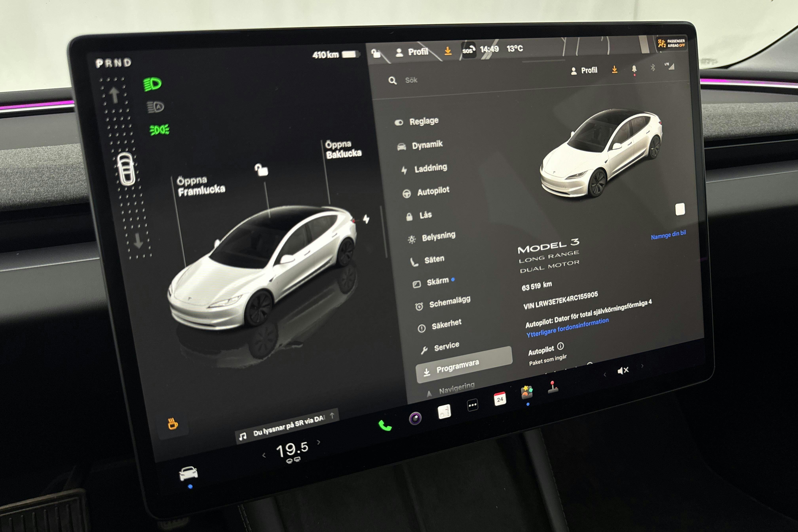Open Profil in the top status bar
This screenshot has height=532, width=798.
click(x=412, y=52)
